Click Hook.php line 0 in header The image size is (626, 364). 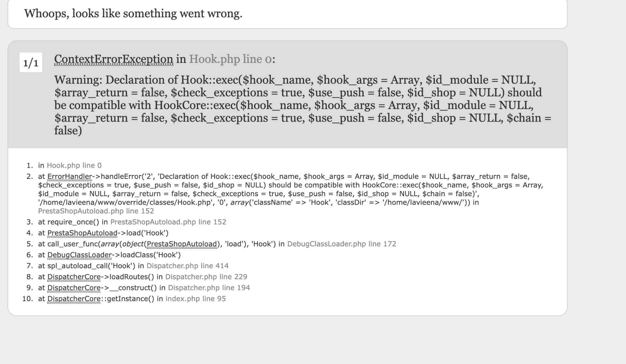[x=230, y=59]
